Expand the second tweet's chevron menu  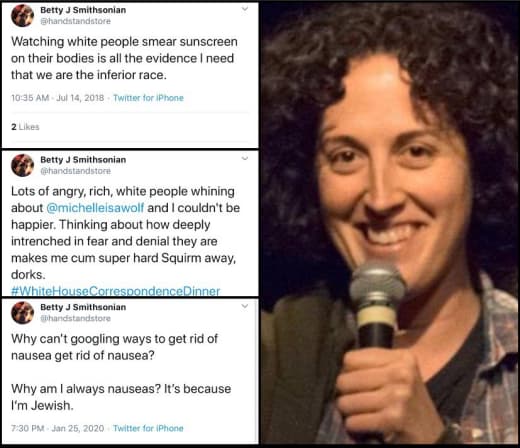(x=245, y=158)
